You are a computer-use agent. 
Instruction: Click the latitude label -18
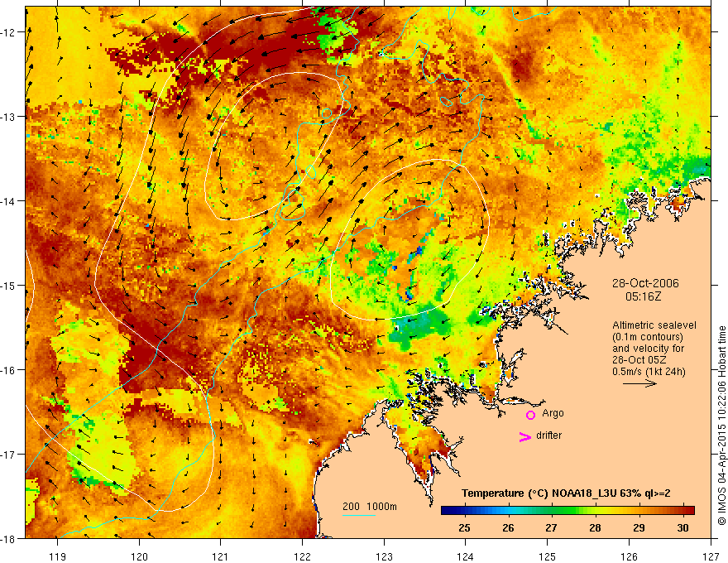(8, 539)
